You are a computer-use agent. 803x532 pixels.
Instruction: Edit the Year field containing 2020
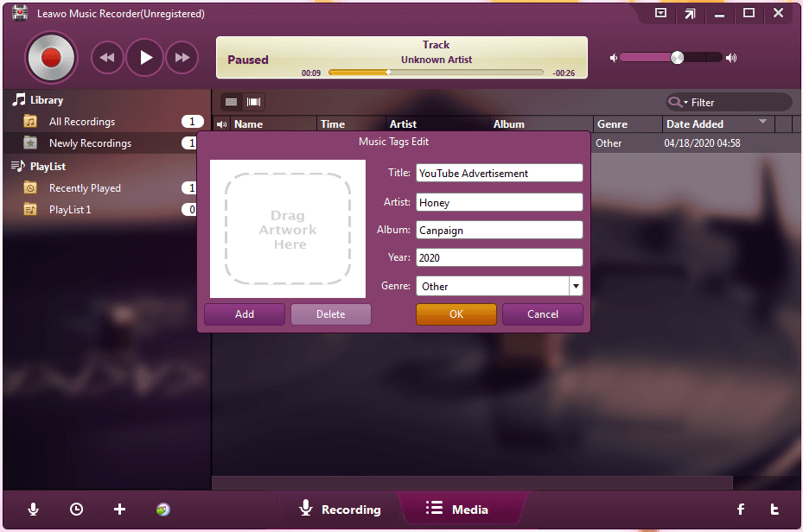point(500,257)
